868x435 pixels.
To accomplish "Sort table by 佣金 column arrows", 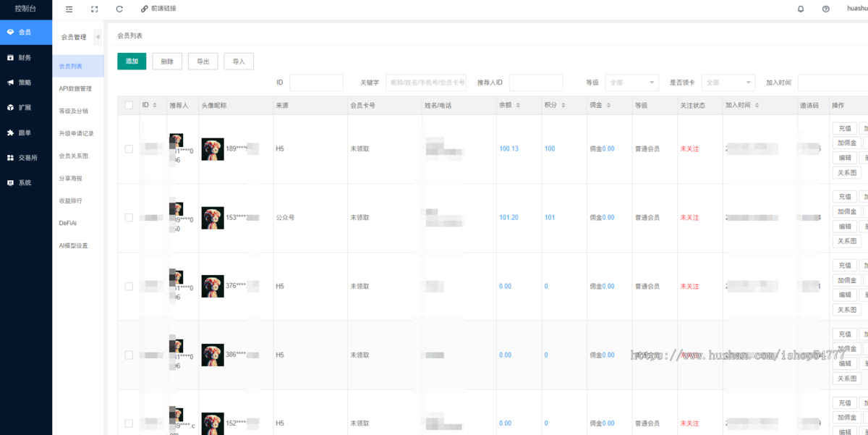I will [x=609, y=105].
